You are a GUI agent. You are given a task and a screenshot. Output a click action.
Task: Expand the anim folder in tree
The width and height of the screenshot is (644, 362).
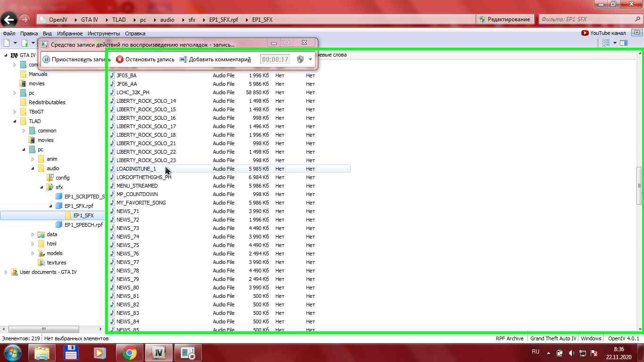pos(33,159)
